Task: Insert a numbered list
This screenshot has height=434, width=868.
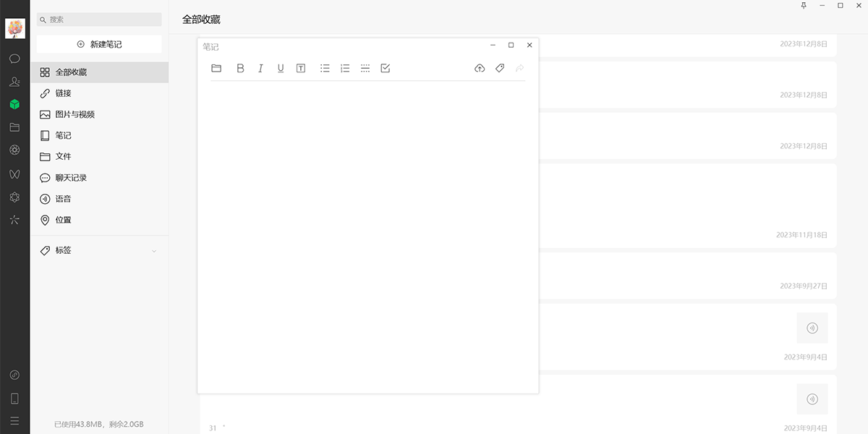Action: (345, 68)
